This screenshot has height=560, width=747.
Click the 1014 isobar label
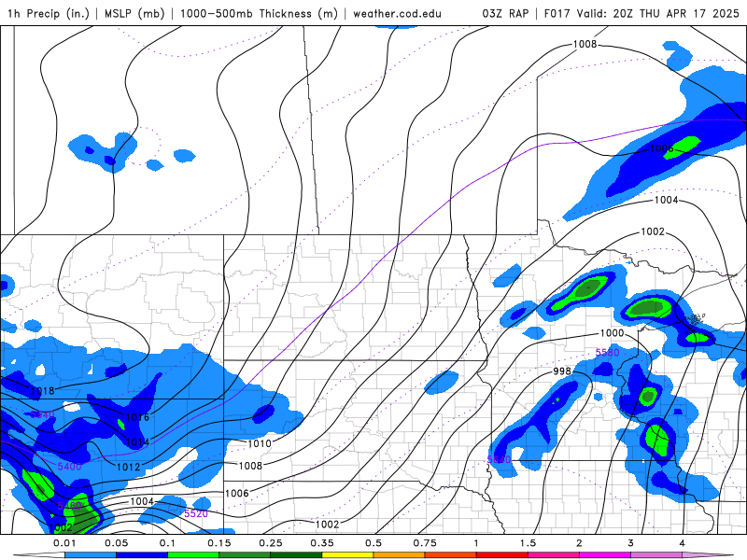pyautogui.click(x=137, y=442)
